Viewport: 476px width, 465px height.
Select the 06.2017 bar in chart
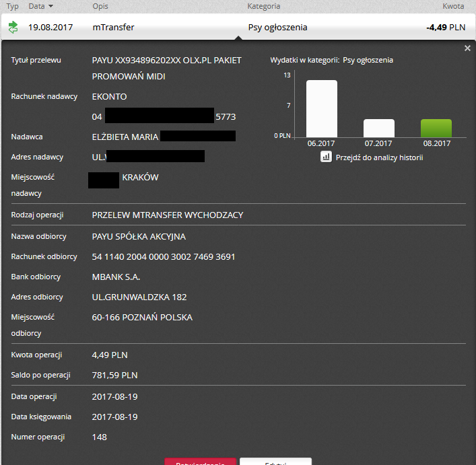click(322, 108)
